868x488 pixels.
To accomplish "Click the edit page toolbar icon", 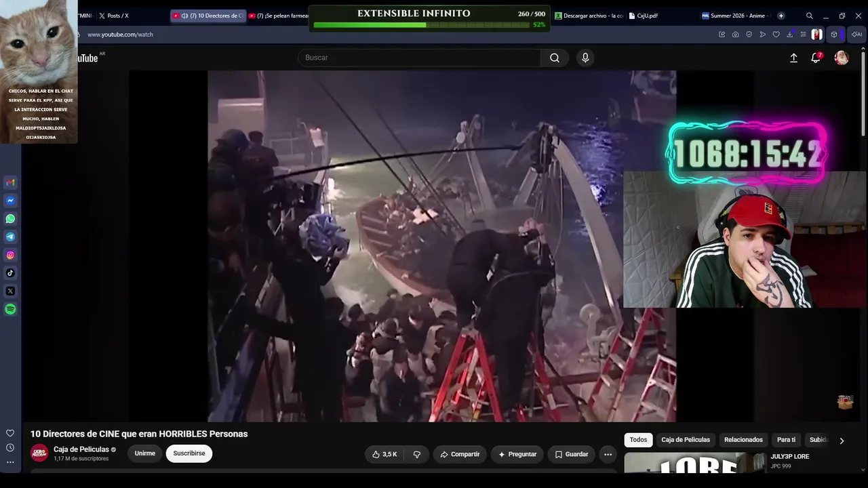I will click(722, 35).
